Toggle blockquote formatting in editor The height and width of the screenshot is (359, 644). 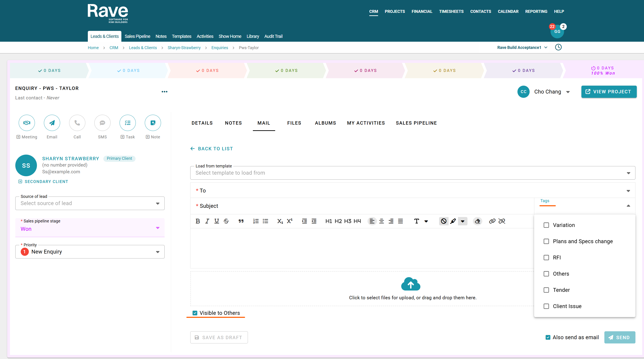(241, 221)
